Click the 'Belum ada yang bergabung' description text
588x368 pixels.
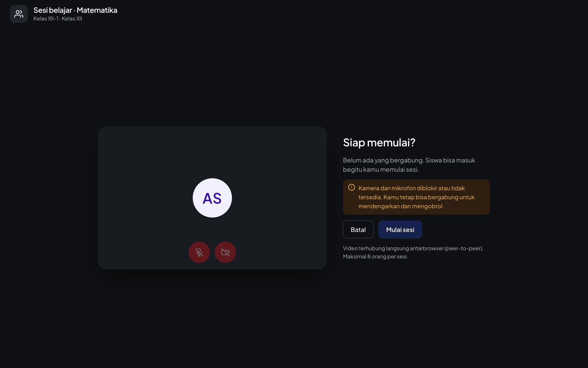pos(383,160)
